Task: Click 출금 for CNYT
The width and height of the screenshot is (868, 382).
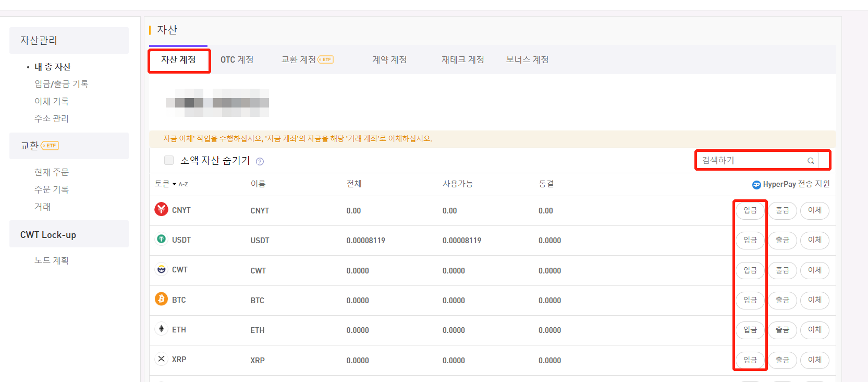Action: click(x=783, y=210)
